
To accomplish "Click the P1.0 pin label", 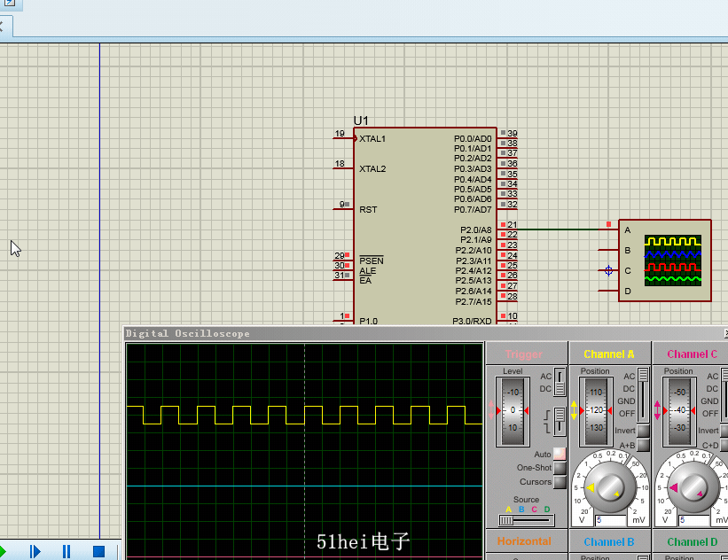I will (x=368, y=321).
